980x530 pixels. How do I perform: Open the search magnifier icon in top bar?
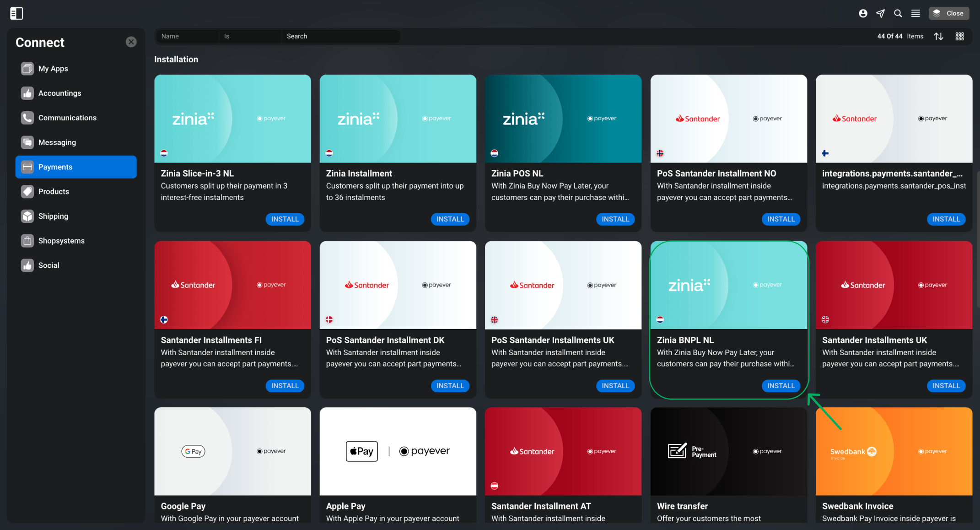coord(898,13)
